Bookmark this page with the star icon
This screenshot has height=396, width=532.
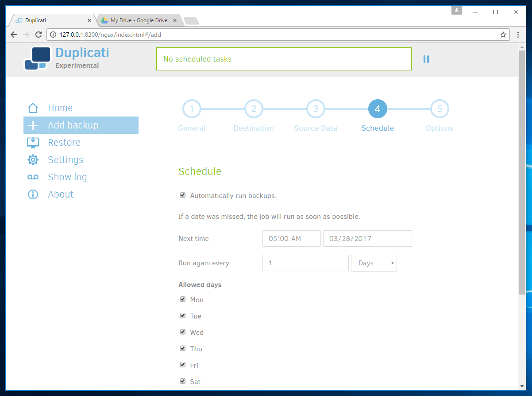(x=503, y=35)
